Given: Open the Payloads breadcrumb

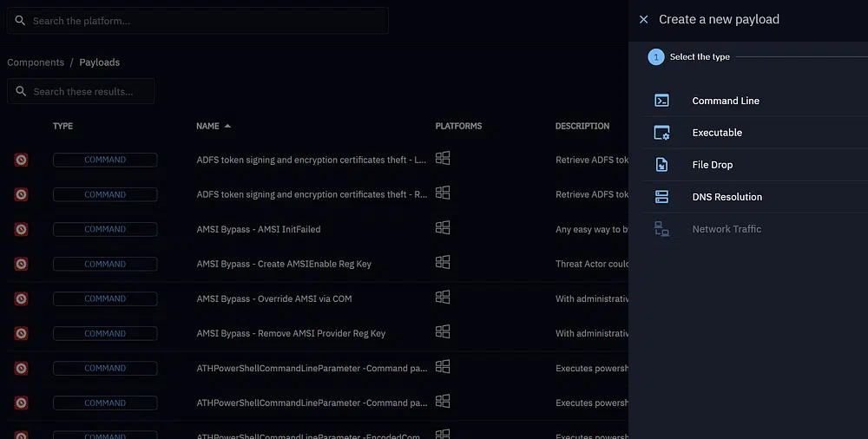Looking at the screenshot, I should 100,62.
